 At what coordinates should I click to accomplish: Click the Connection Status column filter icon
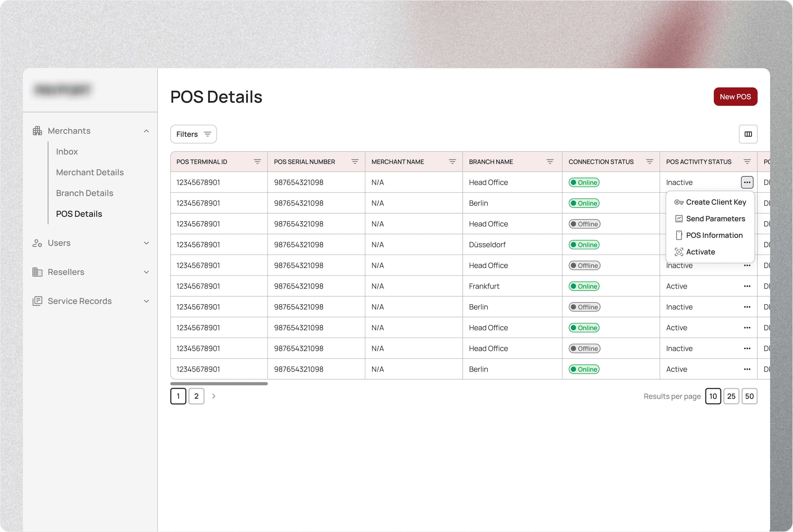[x=649, y=162]
